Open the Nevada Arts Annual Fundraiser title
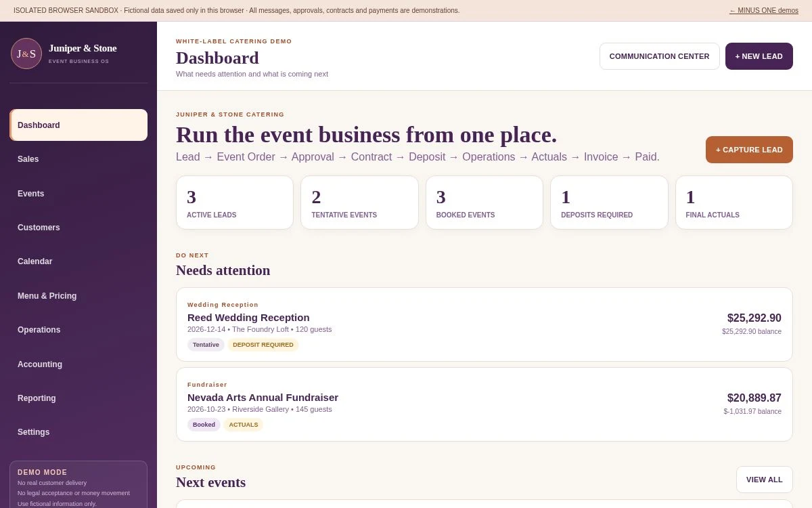The width and height of the screenshot is (812, 508). click(263, 398)
